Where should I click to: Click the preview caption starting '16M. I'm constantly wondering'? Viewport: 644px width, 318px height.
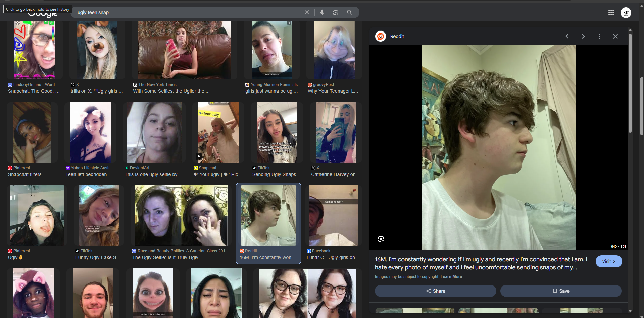pos(481,263)
